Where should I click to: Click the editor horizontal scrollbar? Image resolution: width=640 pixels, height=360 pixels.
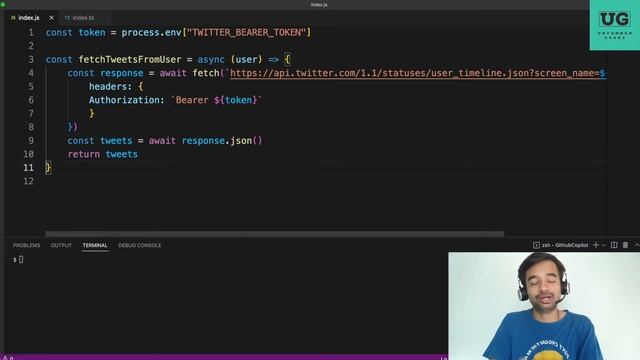(x=275, y=234)
